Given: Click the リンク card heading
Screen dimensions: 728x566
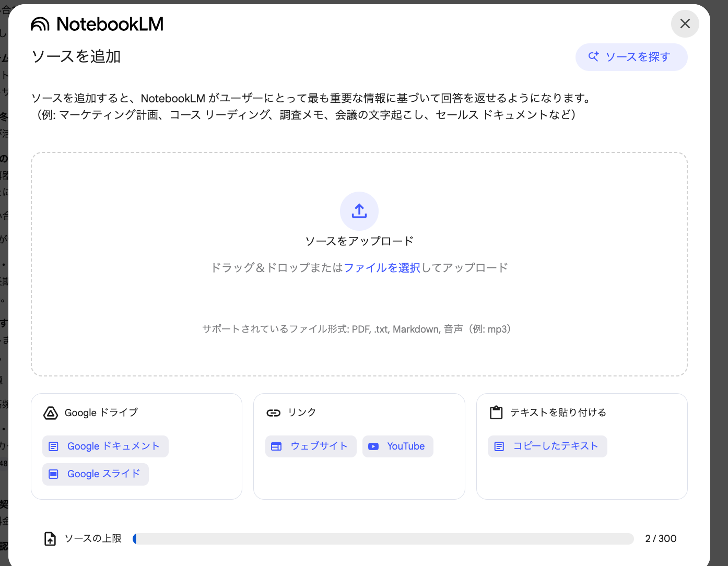Looking at the screenshot, I should point(302,412).
